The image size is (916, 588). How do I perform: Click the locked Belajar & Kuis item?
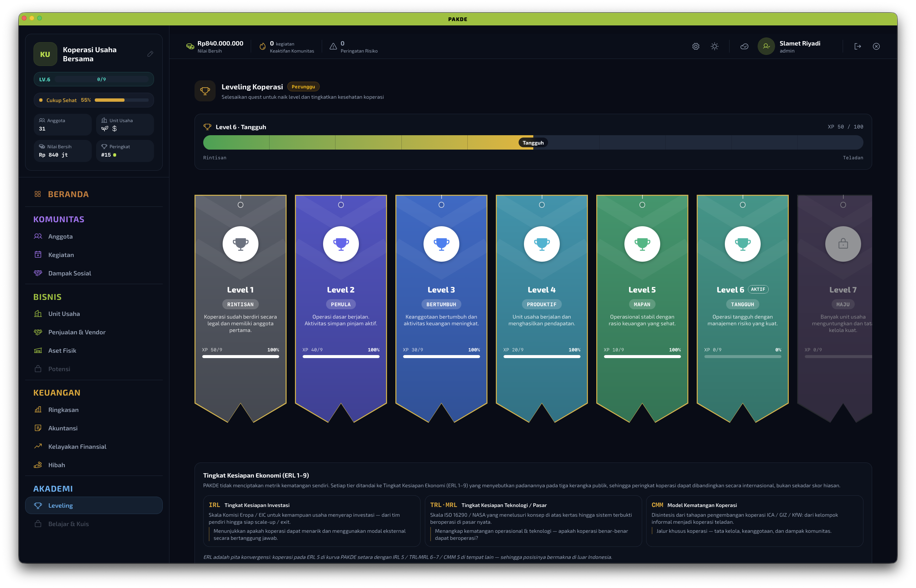tap(94, 524)
